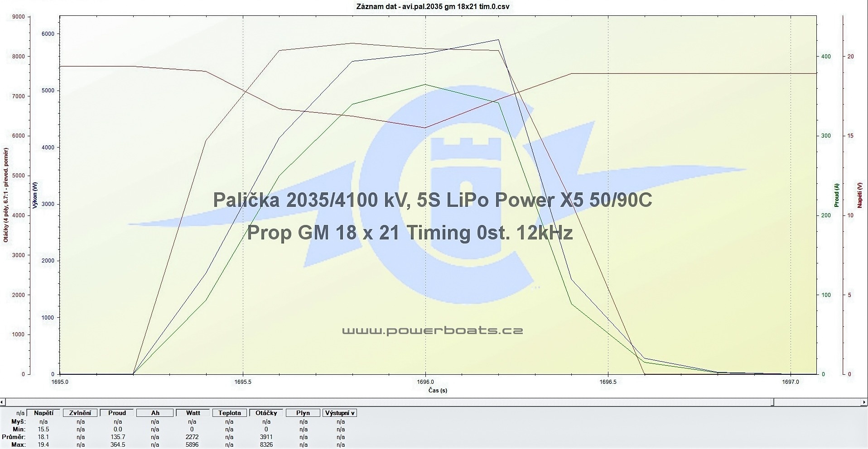Click the 6000 power axis tick label

click(48, 34)
